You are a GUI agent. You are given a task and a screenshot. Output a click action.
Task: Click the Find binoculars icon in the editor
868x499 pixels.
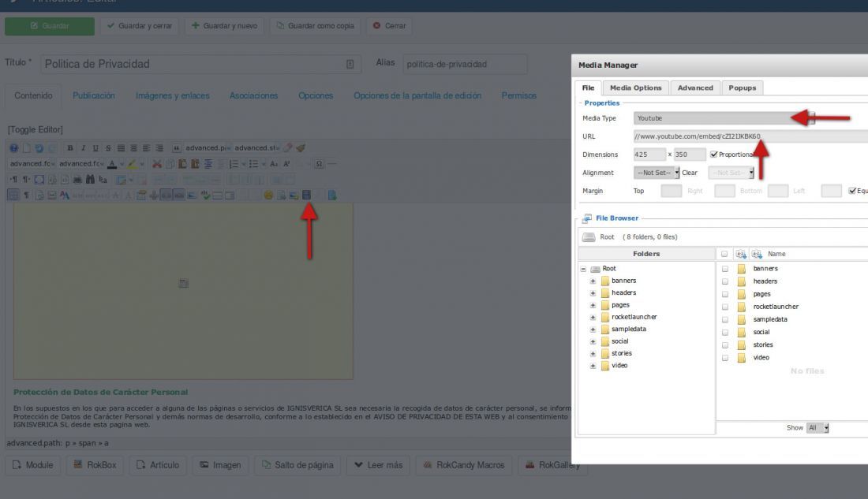[x=90, y=179]
